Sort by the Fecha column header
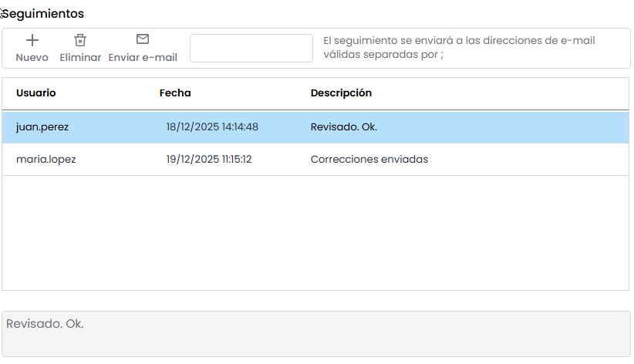This screenshot has height=364, width=634. point(175,93)
